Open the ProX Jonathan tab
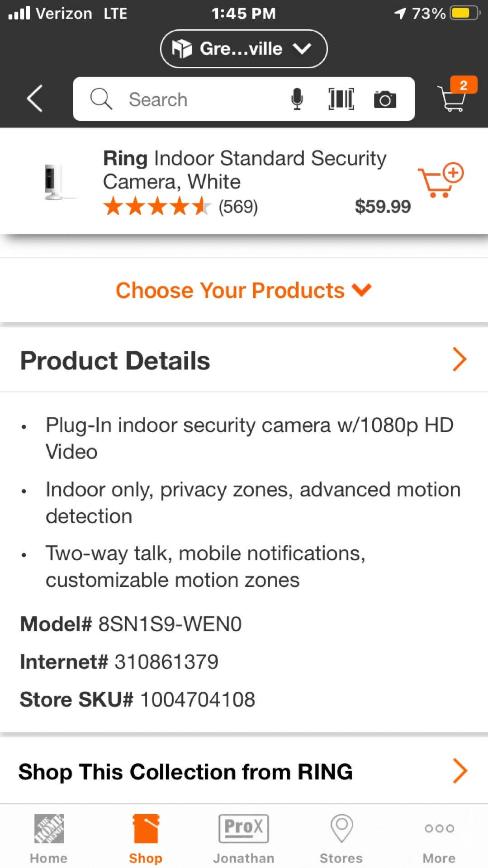The image size is (488, 868). pos(244,838)
